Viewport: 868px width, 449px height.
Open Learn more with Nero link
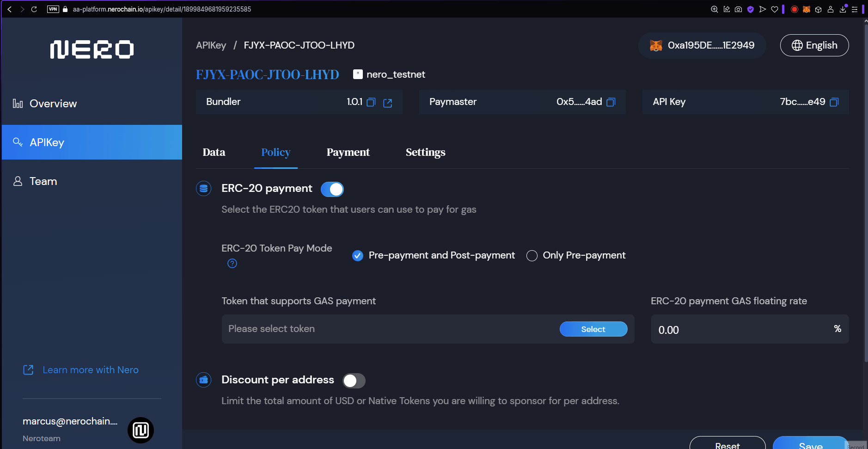(x=90, y=370)
